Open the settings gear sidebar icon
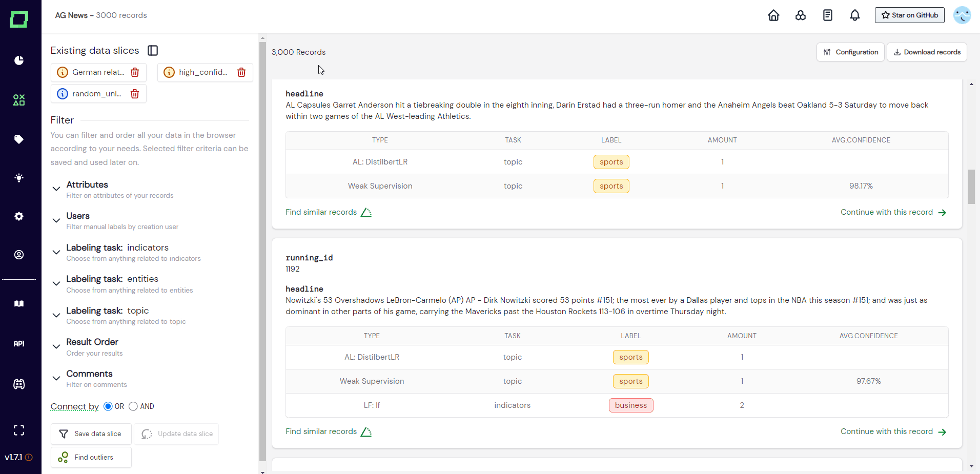The width and height of the screenshot is (980, 474). click(19, 216)
